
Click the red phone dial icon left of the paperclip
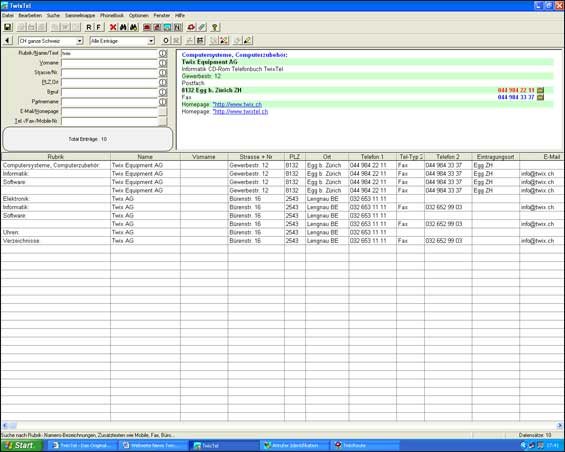click(x=191, y=27)
